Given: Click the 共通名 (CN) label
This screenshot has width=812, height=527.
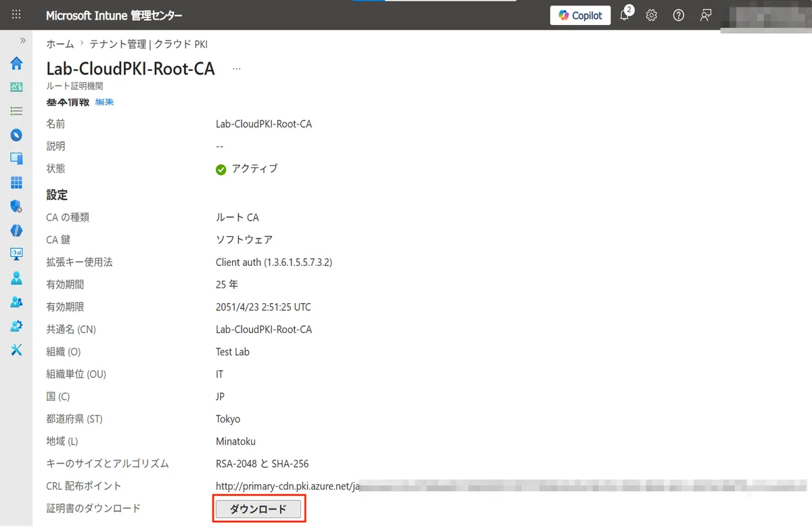Looking at the screenshot, I should 71,329.
